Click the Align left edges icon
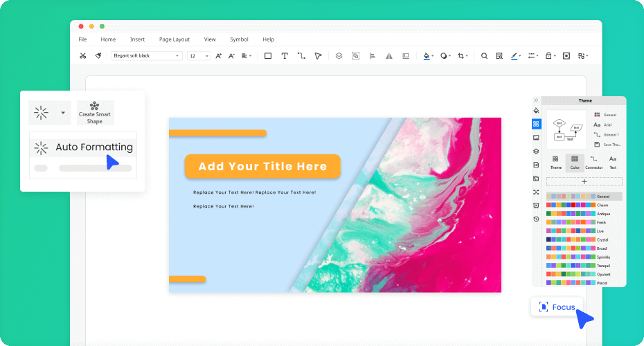Viewport: 644px width, 346px height. 372,56
